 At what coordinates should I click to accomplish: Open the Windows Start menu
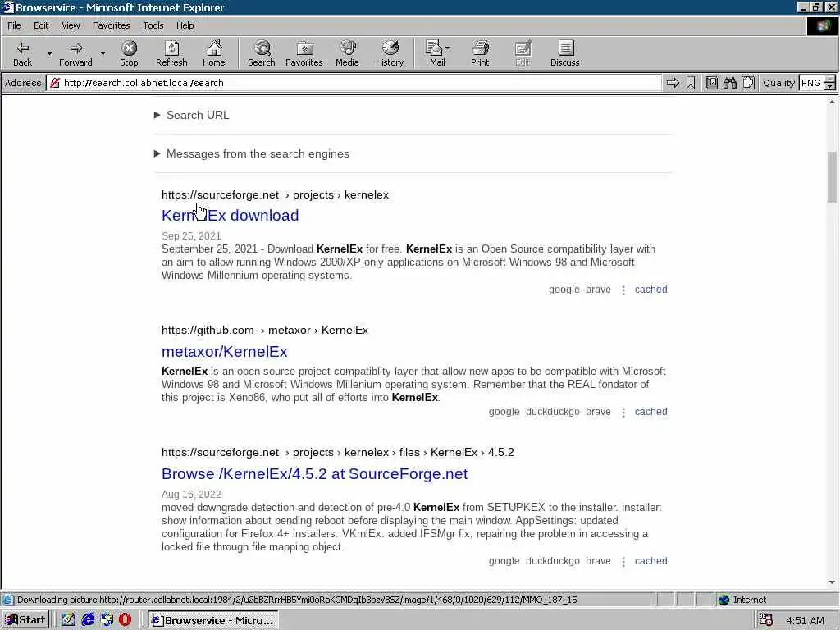tap(25, 620)
